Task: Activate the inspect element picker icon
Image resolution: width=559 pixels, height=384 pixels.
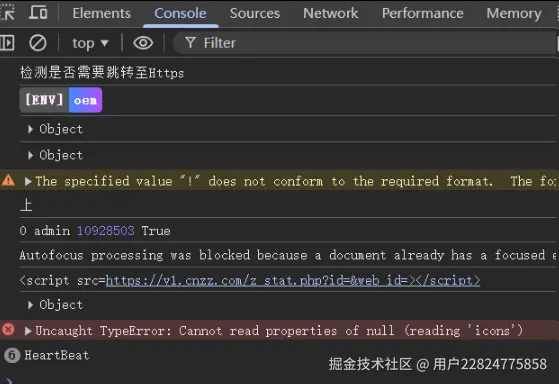Action: pos(6,12)
